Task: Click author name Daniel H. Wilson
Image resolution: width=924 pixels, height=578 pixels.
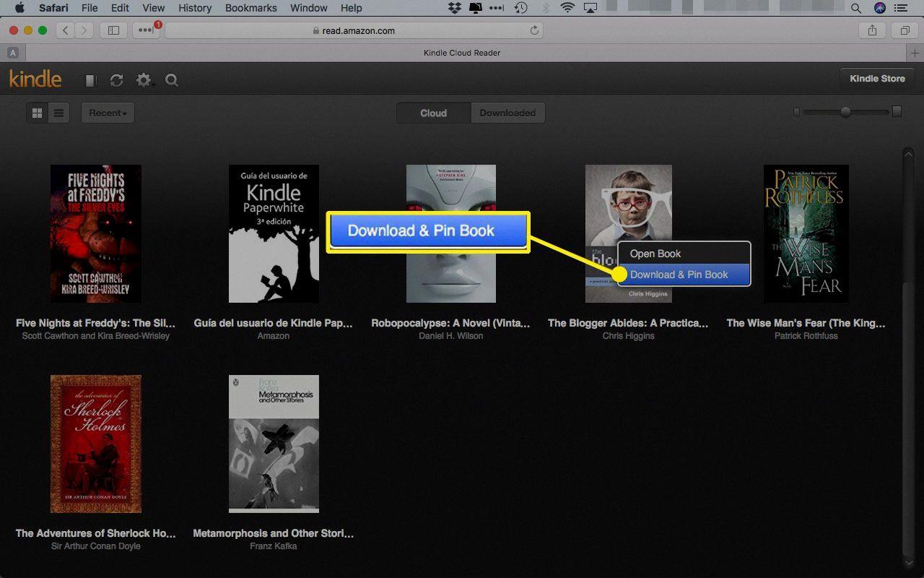Action: click(451, 336)
